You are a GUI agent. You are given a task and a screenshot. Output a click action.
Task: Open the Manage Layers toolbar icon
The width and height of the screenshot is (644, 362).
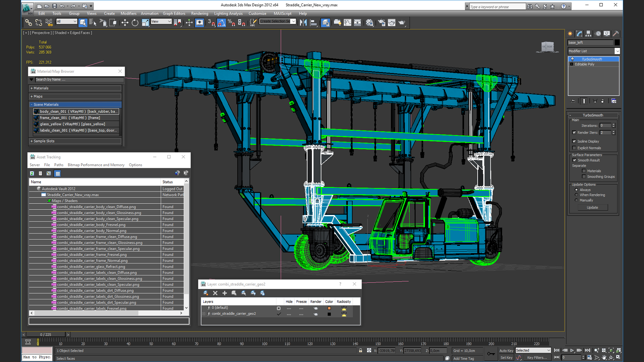coord(325,22)
